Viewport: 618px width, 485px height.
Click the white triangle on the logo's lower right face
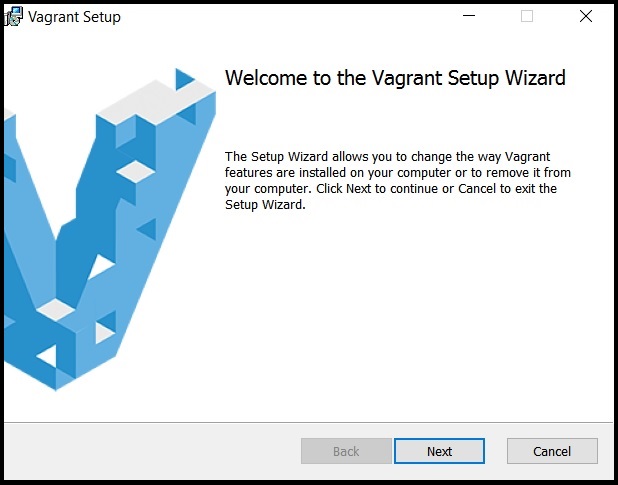[104, 333]
